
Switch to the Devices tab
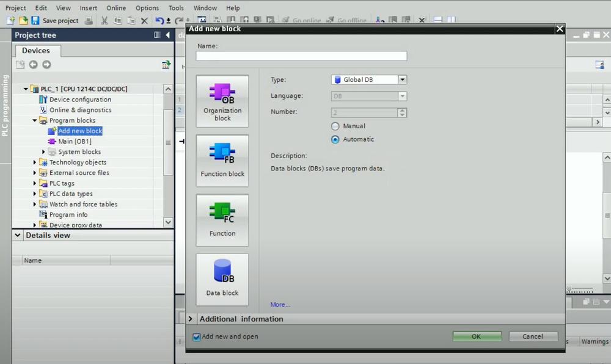[37, 51]
